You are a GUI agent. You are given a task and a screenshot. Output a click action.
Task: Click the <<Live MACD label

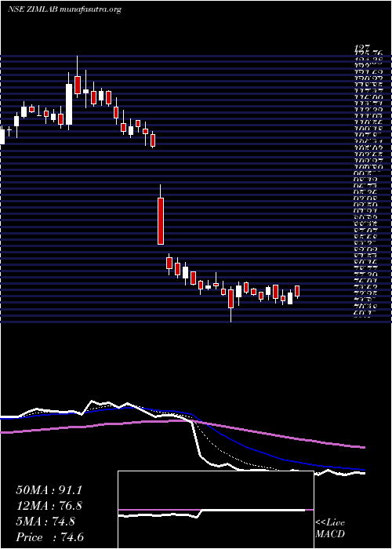[330, 529]
